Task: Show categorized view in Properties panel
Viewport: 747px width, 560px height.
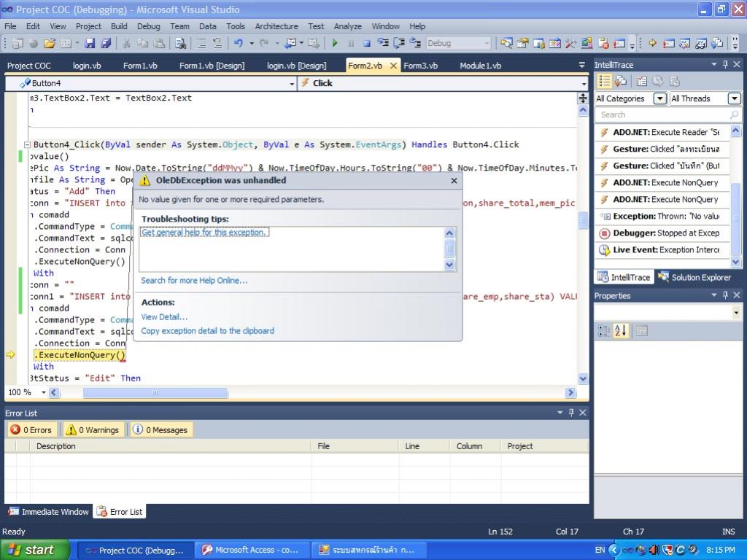Action: click(604, 331)
